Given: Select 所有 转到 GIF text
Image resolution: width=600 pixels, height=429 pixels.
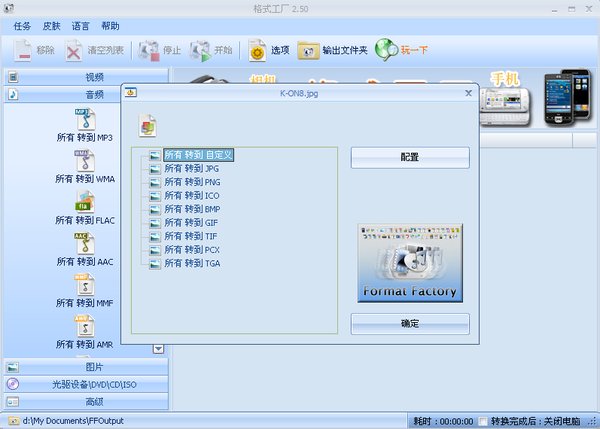Looking at the screenshot, I should pos(191,223).
